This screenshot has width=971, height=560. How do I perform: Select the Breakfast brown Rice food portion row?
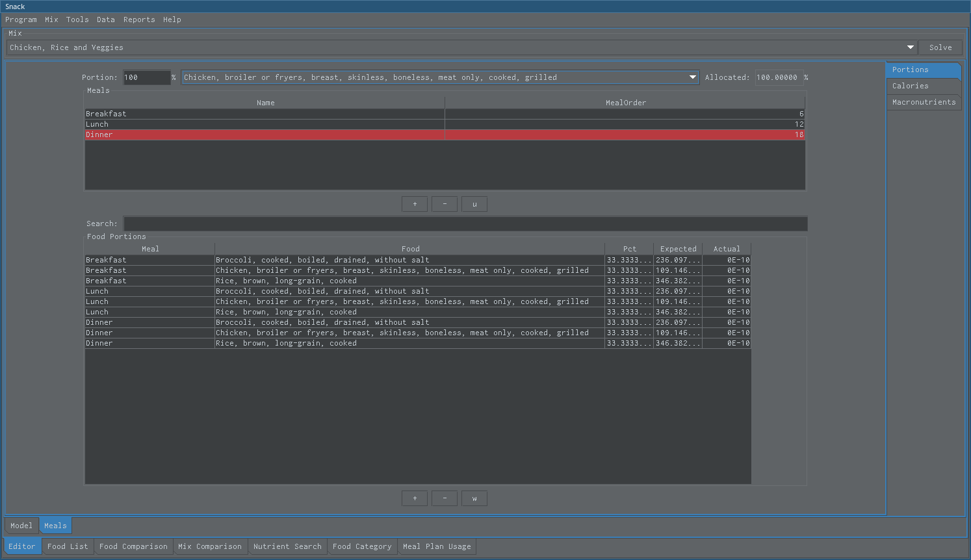point(418,281)
